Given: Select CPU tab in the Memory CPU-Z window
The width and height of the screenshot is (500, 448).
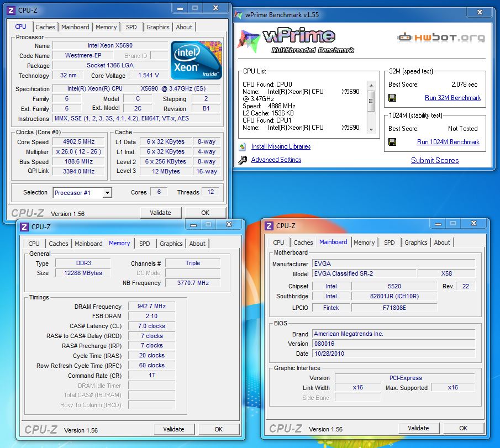Looking at the screenshot, I should (x=34, y=244).
